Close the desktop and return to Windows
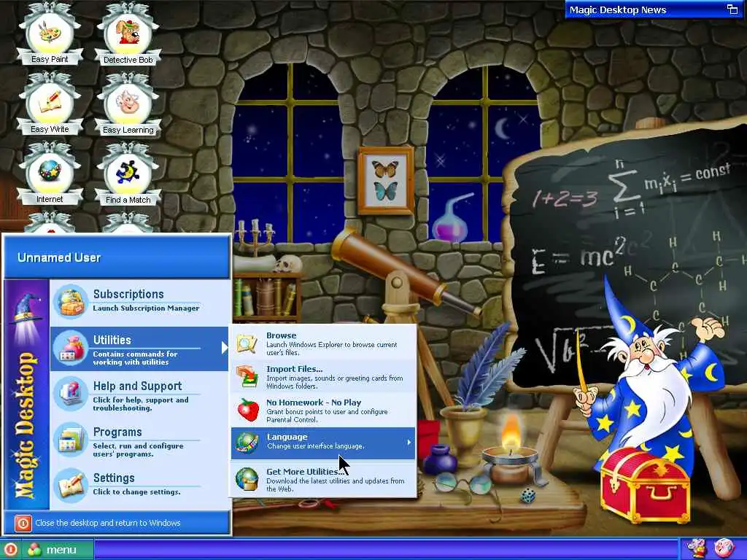The width and height of the screenshot is (747, 560). coord(117,523)
